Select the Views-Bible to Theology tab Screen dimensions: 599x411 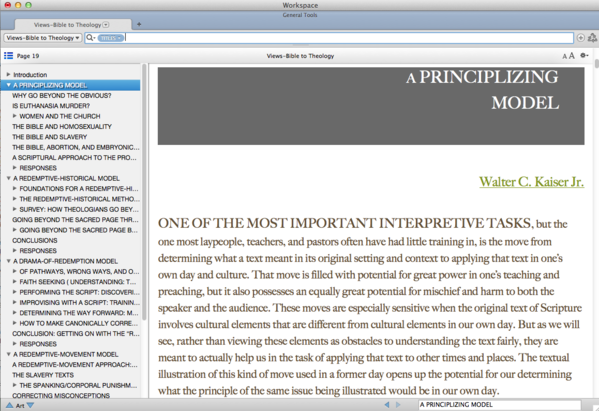point(73,24)
